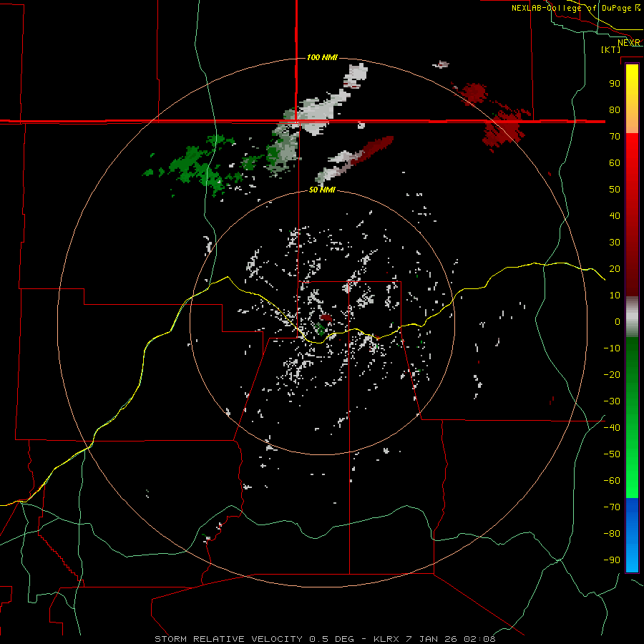Viewport: 644px width, 644px height.
Task: Click the positive 10 scale value
Action: click(615, 296)
